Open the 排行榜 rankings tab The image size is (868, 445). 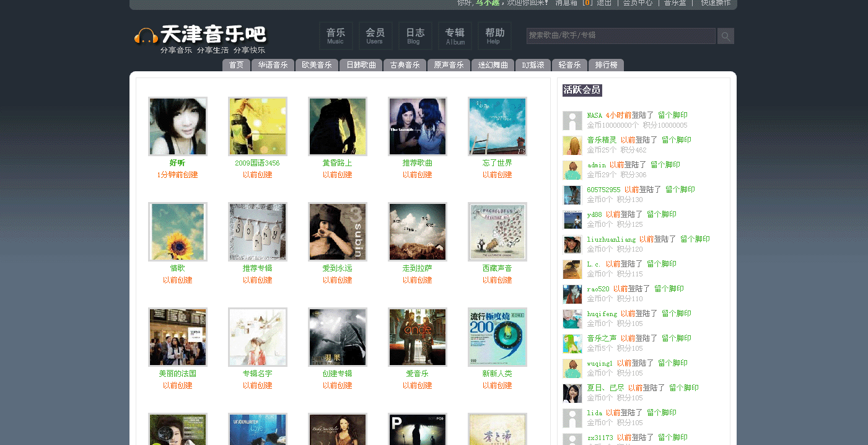coord(607,65)
